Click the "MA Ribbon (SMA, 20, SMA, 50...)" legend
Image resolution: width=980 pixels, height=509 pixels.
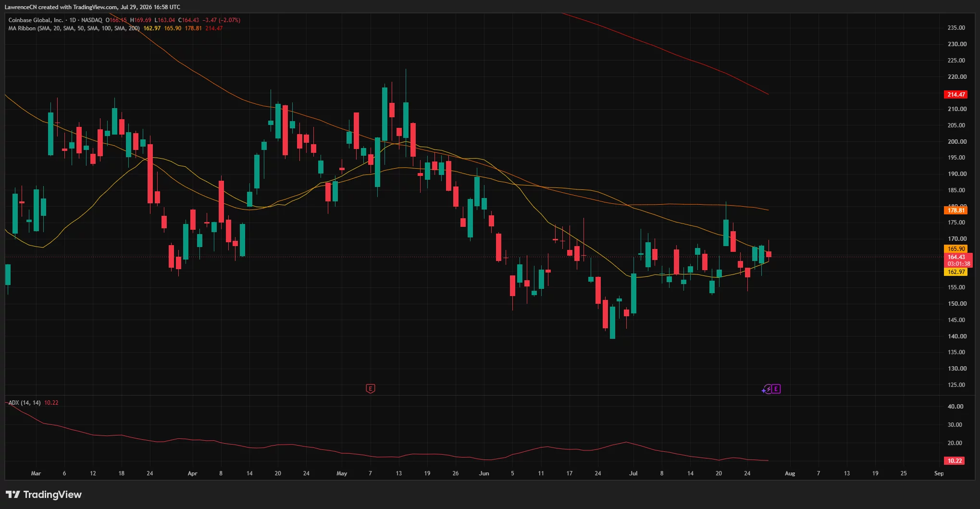(x=74, y=28)
